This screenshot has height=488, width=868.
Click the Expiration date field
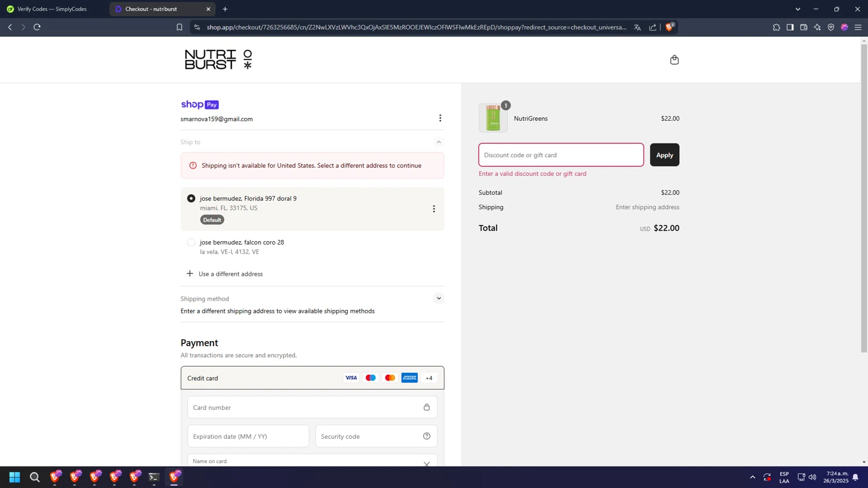[x=248, y=436]
